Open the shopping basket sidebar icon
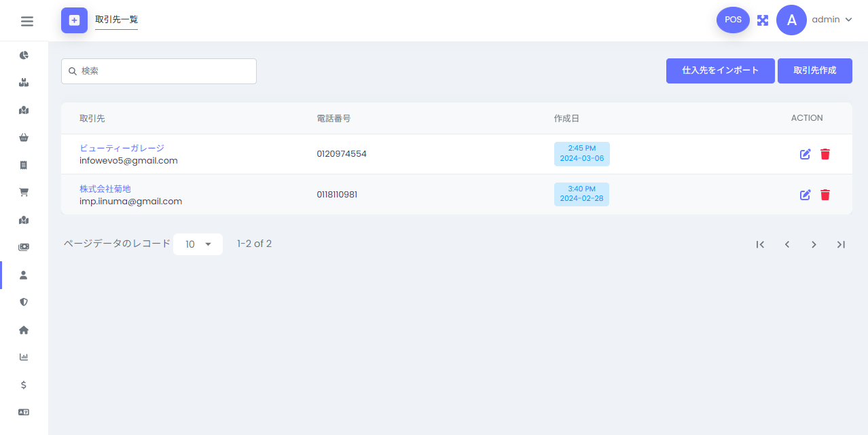 (x=24, y=138)
